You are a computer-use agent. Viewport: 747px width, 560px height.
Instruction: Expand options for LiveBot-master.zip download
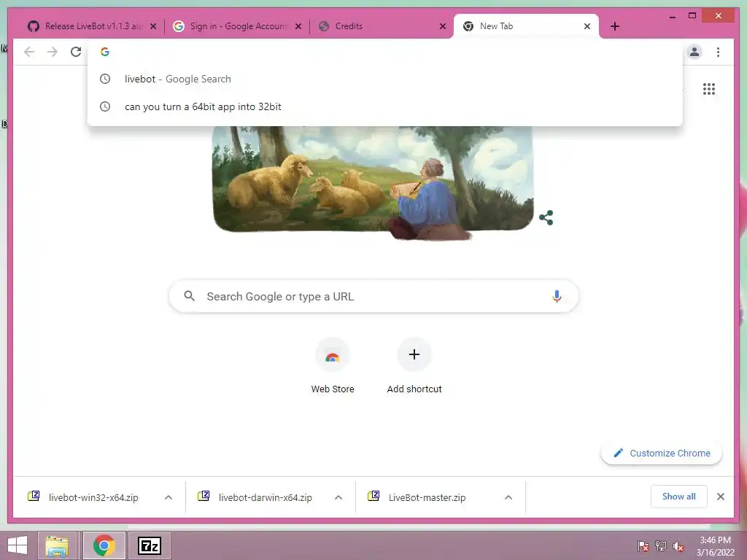click(508, 497)
